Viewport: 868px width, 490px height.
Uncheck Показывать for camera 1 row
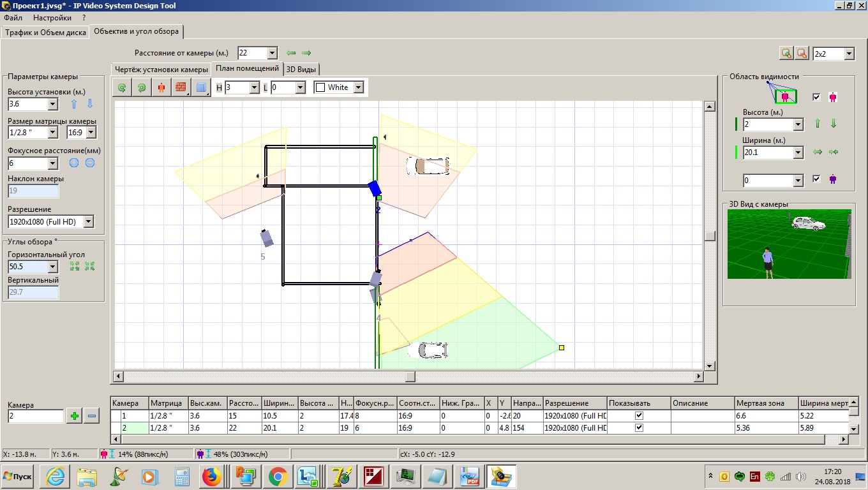[639, 415]
